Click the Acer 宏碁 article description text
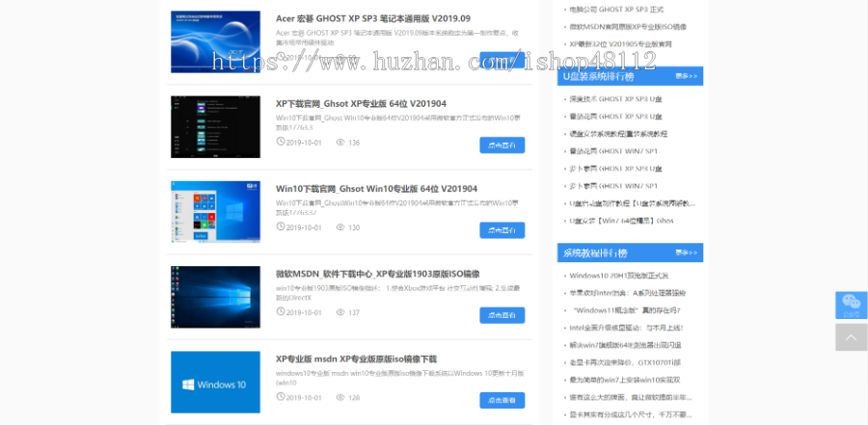The image size is (868, 425). (397, 38)
